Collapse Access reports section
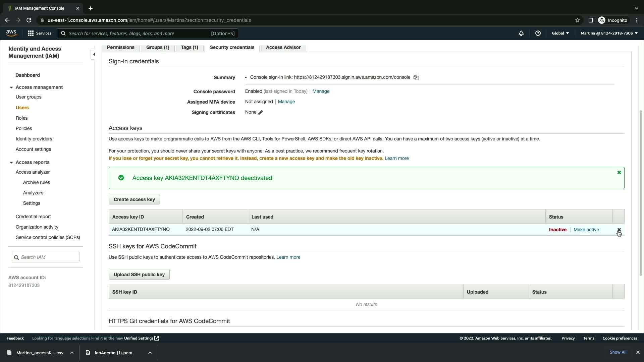Viewport: 644px width, 362px height. [11, 163]
